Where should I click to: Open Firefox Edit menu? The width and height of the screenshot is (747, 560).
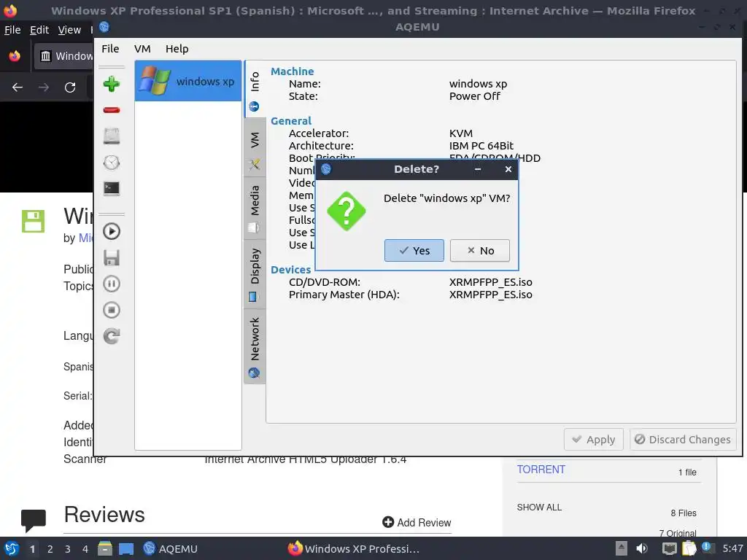39,30
